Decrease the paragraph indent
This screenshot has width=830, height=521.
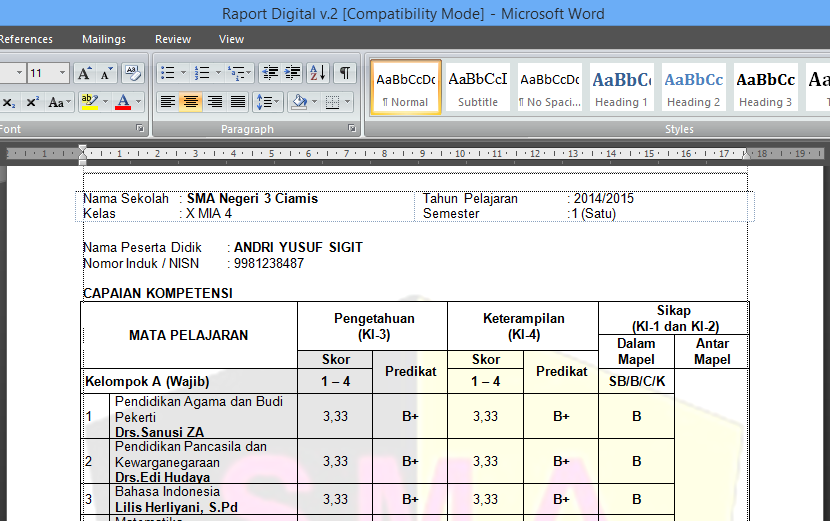tap(270, 73)
